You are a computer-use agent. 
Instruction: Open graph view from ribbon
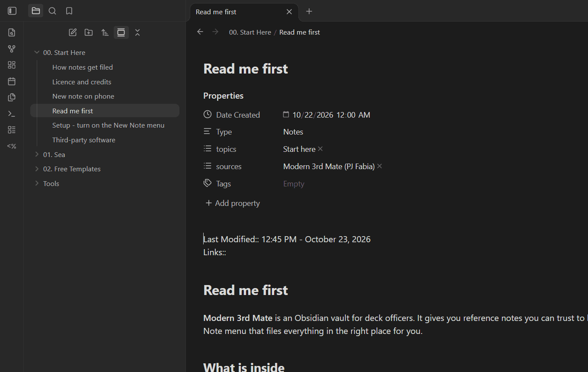(12, 49)
